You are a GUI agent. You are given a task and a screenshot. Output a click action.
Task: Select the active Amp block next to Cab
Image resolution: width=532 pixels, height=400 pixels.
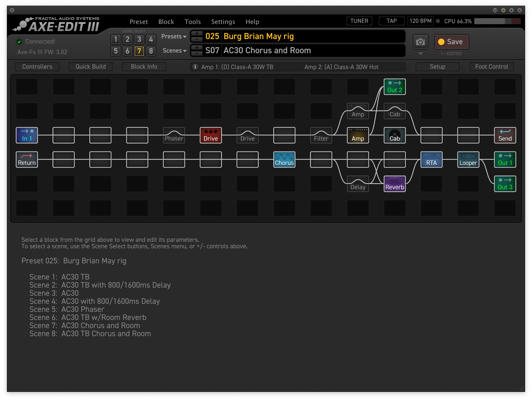click(358, 135)
